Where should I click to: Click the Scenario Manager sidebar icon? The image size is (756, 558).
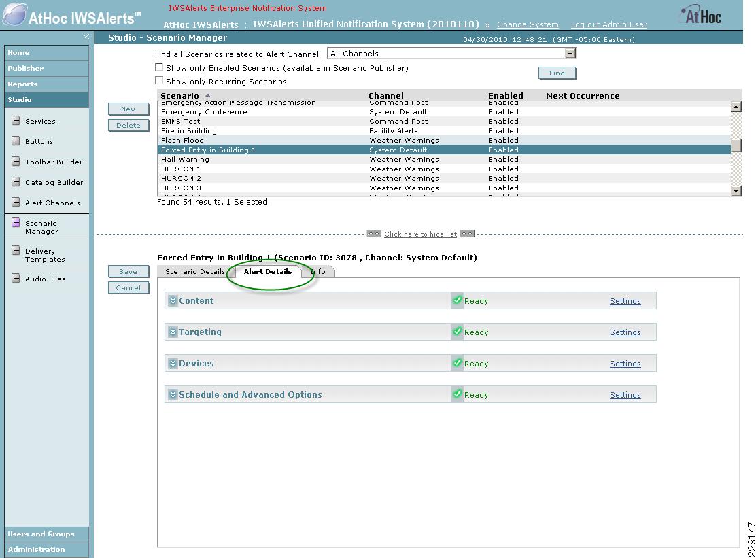[16, 223]
